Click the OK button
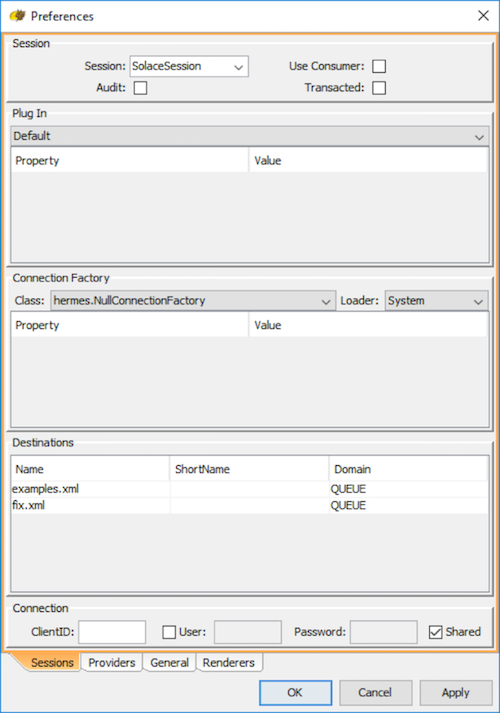This screenshot has width=500, height=713. (x=295, y=693)
